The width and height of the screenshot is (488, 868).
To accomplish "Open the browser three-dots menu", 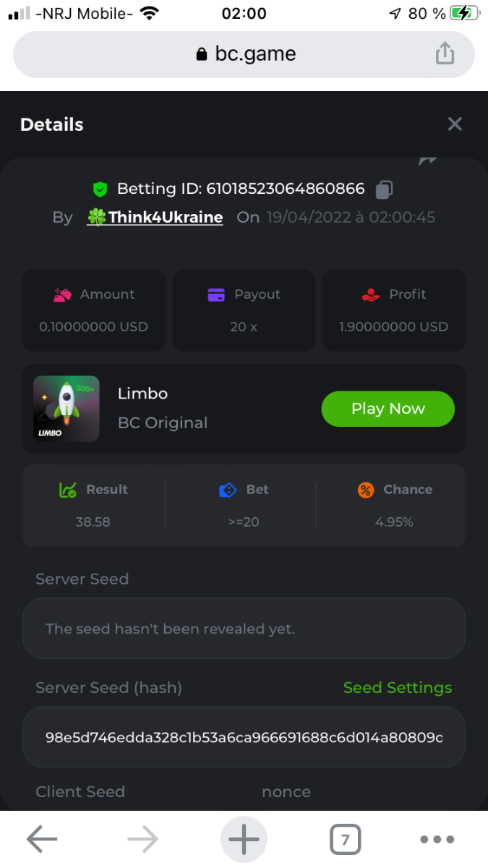I will pos(437,839).
